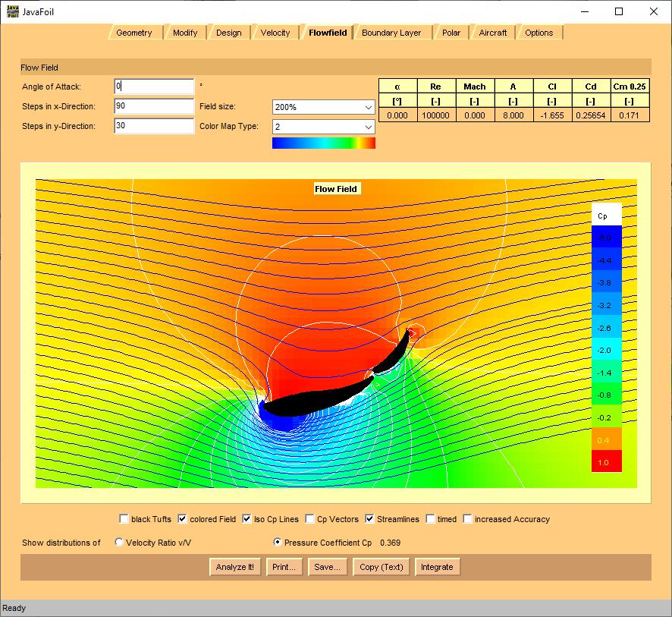Screen dimensions: 672x617
Task: Switch to the Geometry tab
Action: 134,33
